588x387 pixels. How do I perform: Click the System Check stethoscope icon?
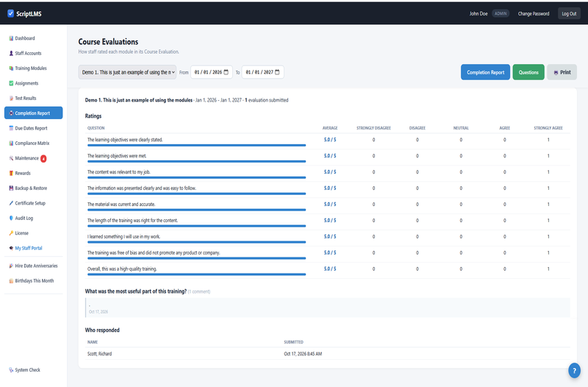click(11, 370)
